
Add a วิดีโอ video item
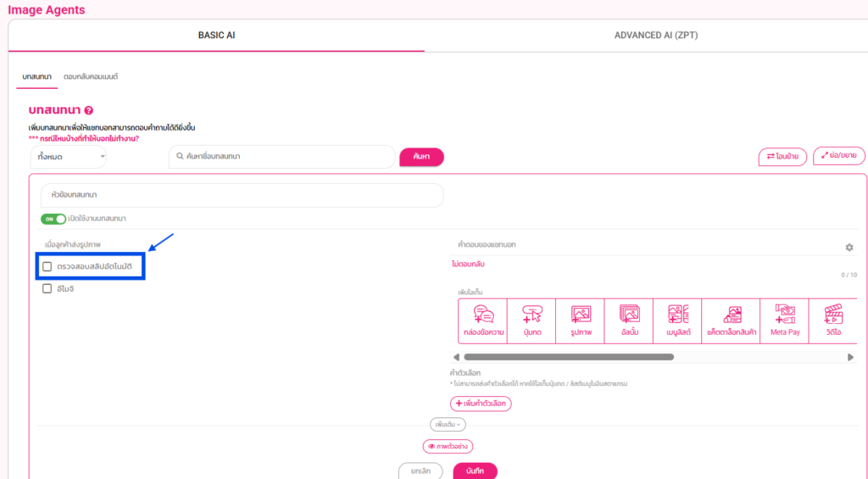pos(833,321)
